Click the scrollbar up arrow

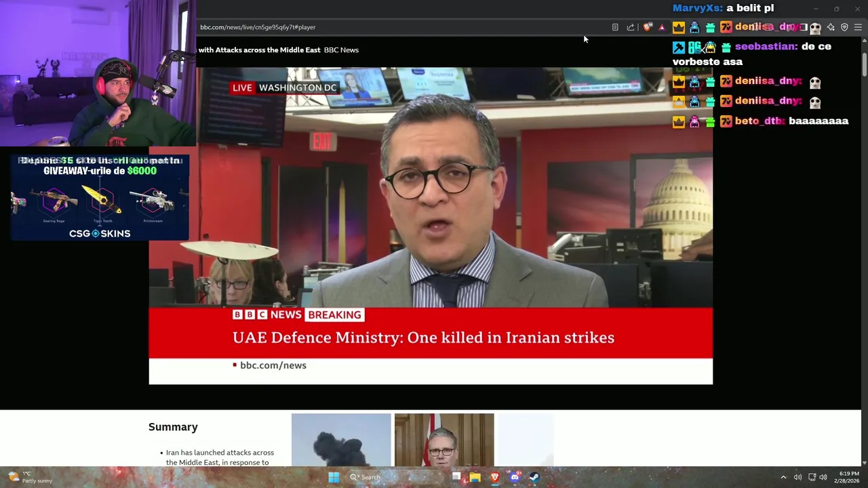[864, 40]
